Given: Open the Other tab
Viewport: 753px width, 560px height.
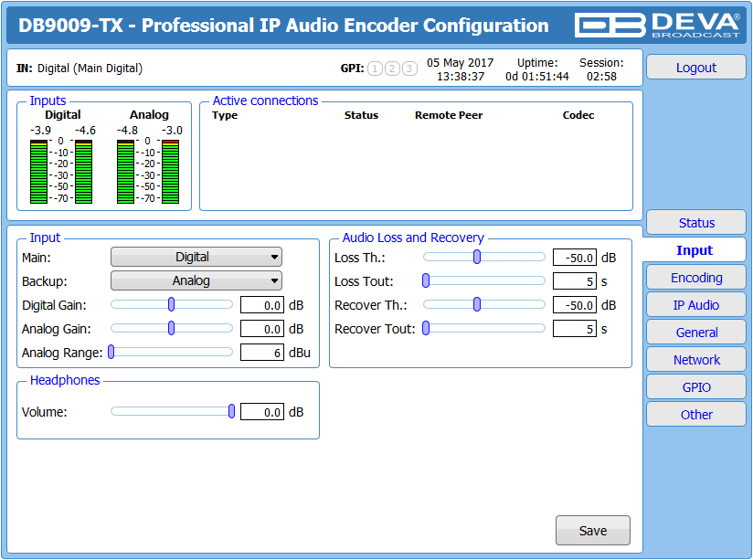Looking at the screenshot, I should click(x=695, y=415).
